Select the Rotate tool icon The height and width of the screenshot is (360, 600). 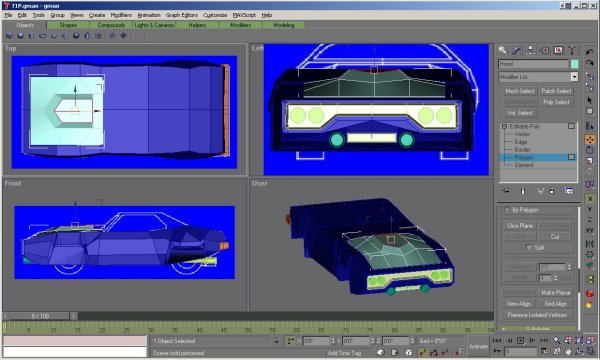tap(590, 150)
